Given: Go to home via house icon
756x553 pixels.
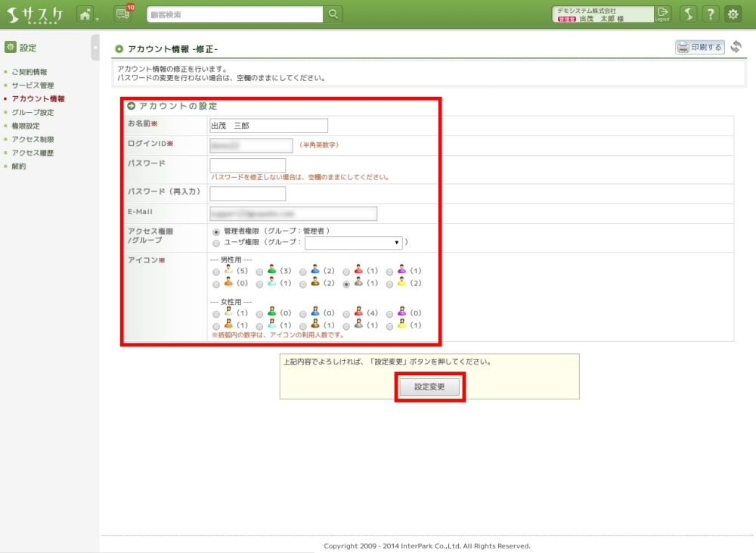Looking at the screenshot, I should click(85, 14).
